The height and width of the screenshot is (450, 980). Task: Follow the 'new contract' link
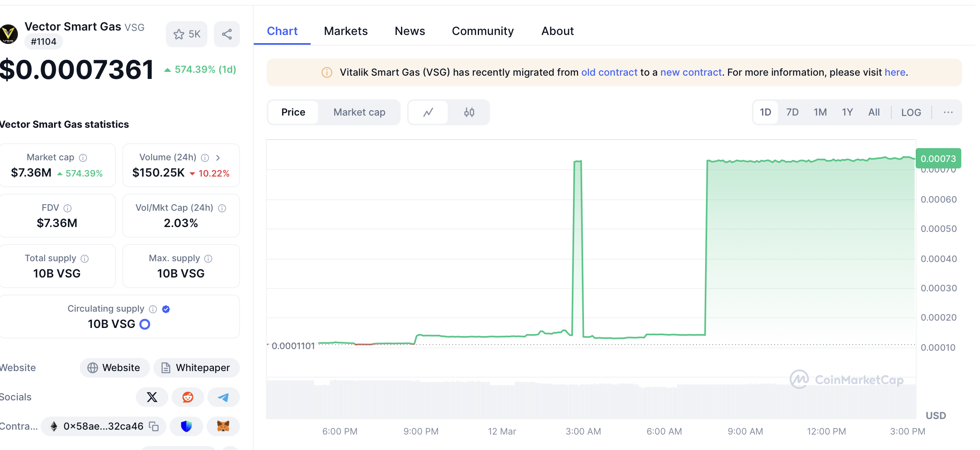pos(691,72)
